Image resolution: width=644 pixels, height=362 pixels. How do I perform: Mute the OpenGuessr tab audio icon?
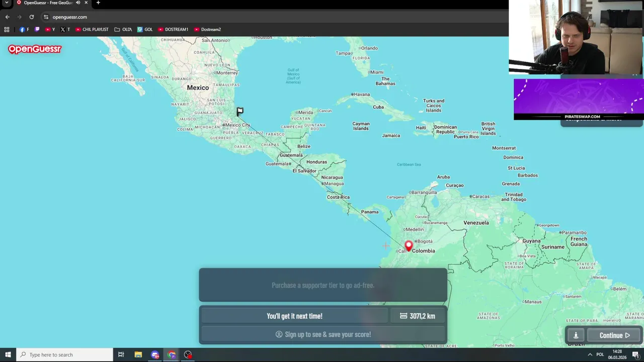[77, 3]
